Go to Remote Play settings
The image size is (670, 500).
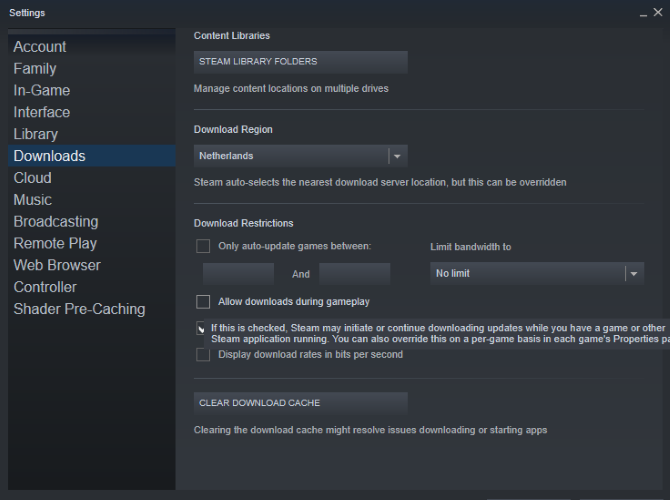55,243
